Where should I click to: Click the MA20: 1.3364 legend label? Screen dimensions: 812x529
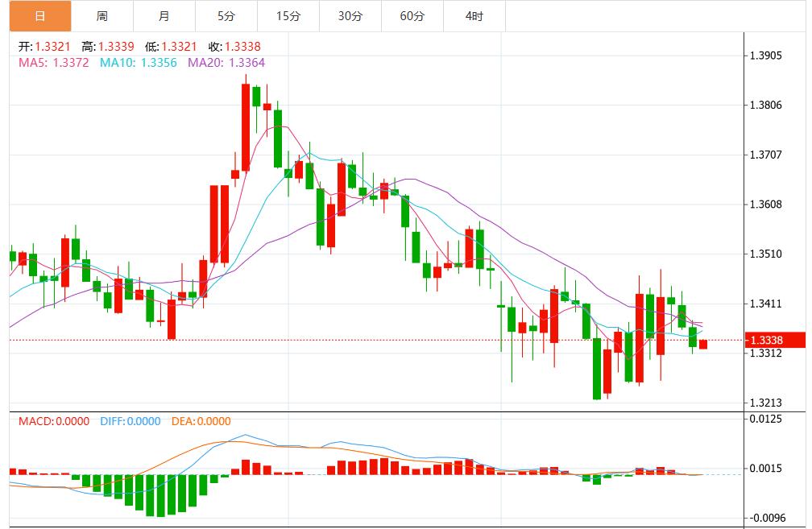[226, 62]
